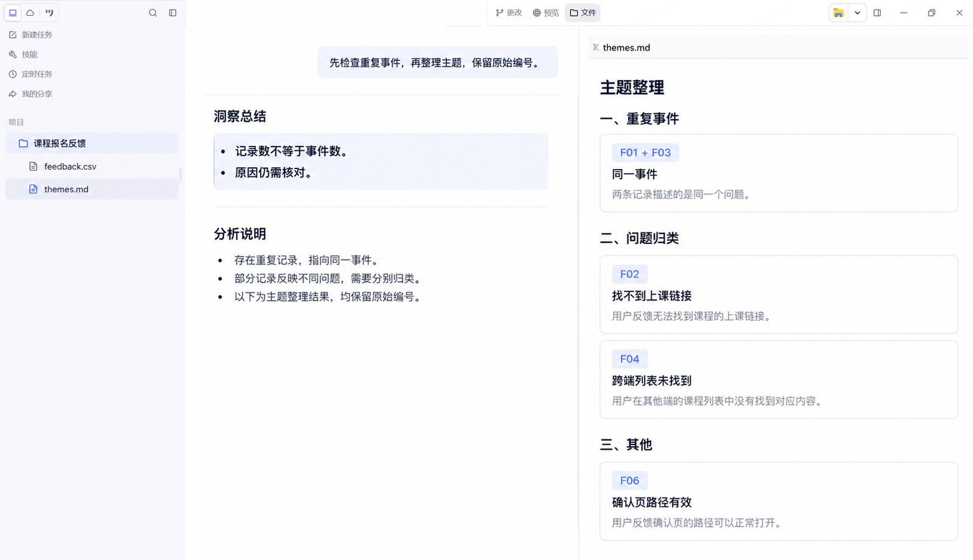Toggle the right side panel layout
Screen dimensions: 973x560
(878, 13)
